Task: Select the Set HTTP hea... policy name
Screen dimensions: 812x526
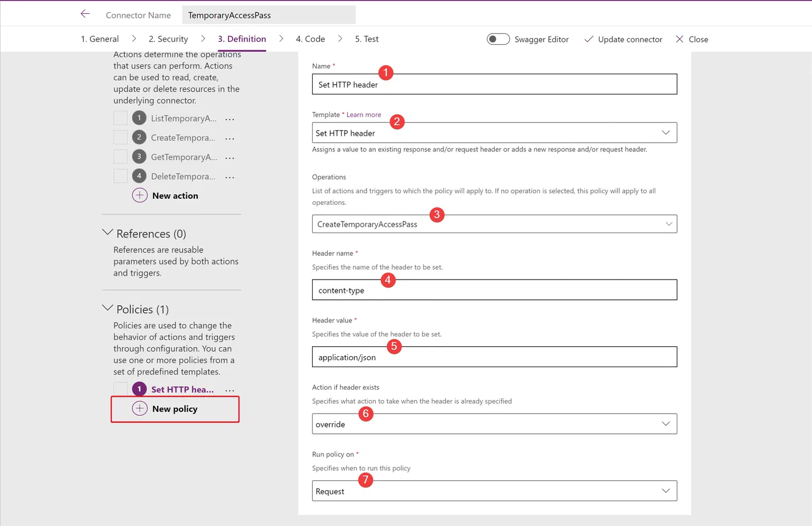Action: point(183,390)
